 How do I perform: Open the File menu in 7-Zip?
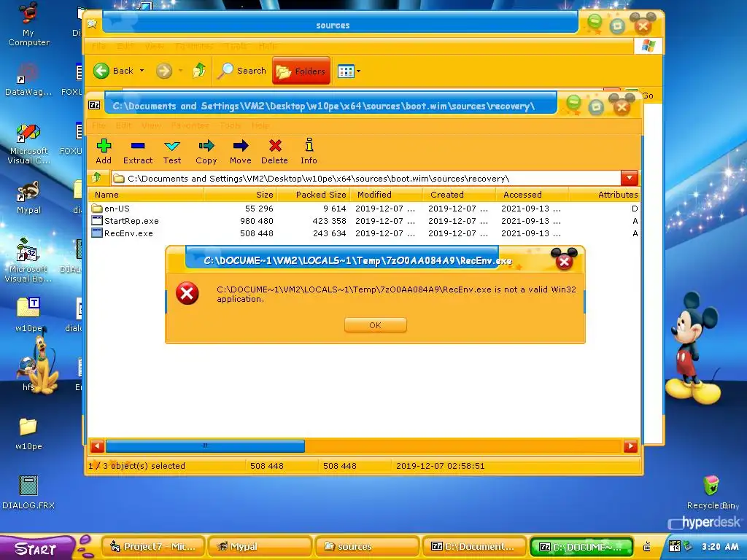pyautogui.click(x=98, y=125)
